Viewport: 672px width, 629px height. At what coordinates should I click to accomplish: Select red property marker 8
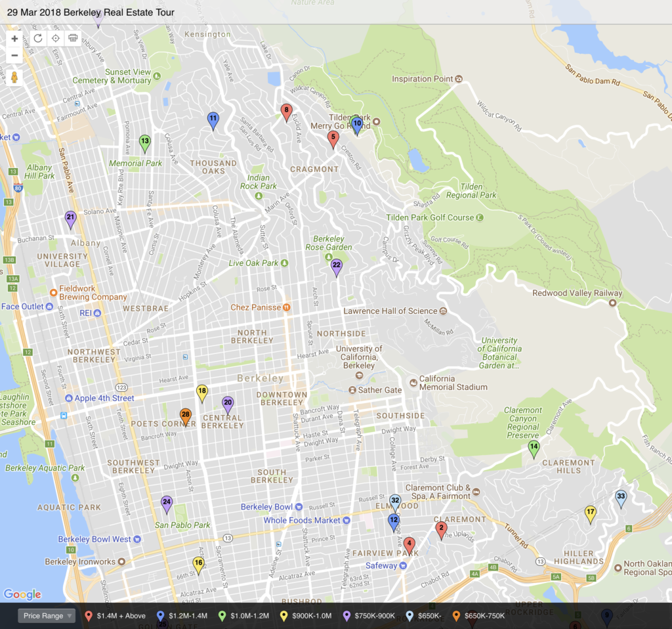point(287,112)
